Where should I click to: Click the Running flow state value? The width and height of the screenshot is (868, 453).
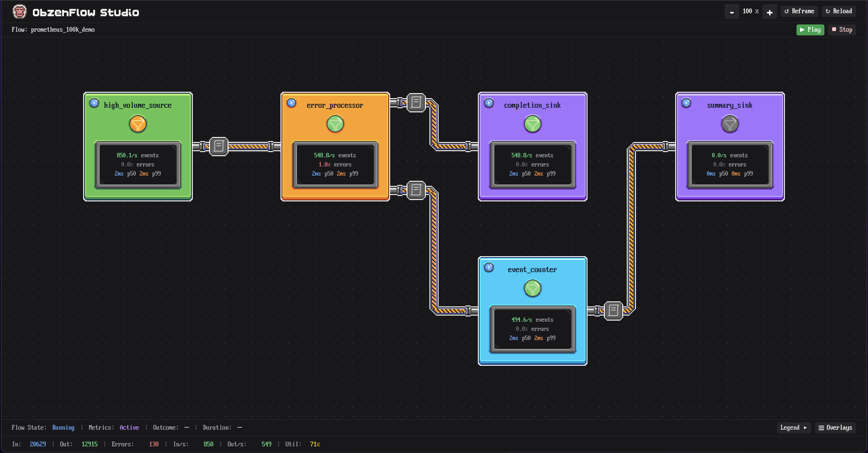click(63, 427)
